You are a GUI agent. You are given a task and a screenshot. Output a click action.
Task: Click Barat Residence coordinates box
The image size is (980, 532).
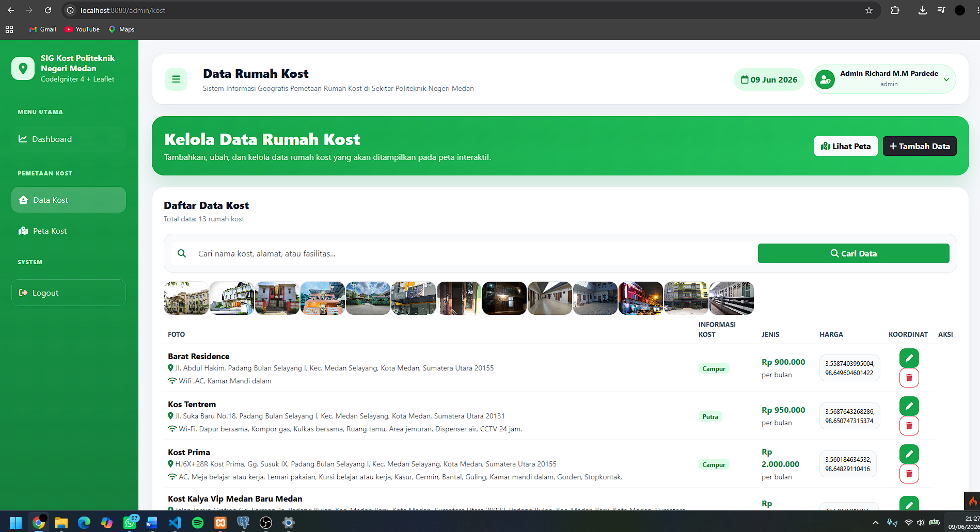(x=850, y=368)
